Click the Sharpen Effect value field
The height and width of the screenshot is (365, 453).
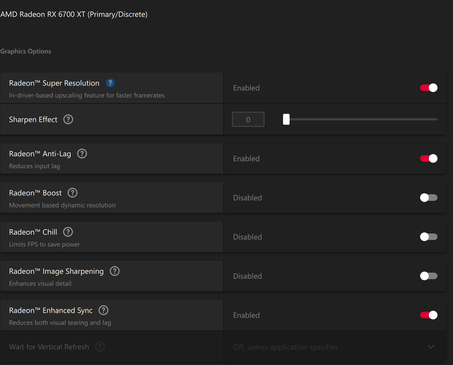pyautogui.click(x=248, y=119)
